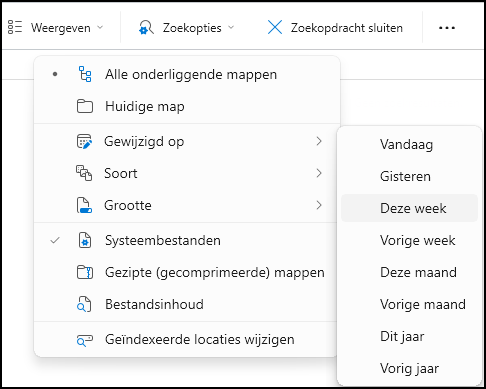Click the folder icon beside Huidige map
Screen dimensions: 486x389
point(85,106)
